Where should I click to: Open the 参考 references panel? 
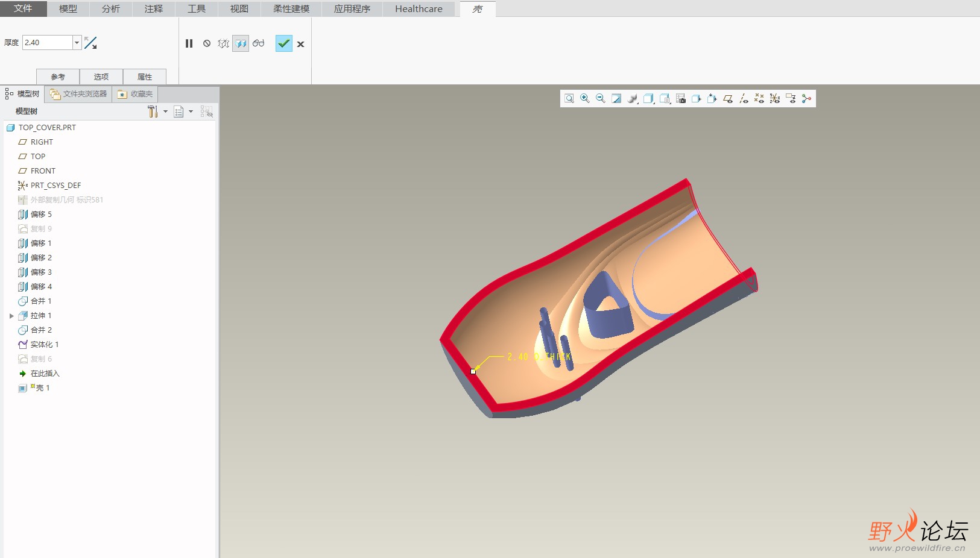pos(58,77)
